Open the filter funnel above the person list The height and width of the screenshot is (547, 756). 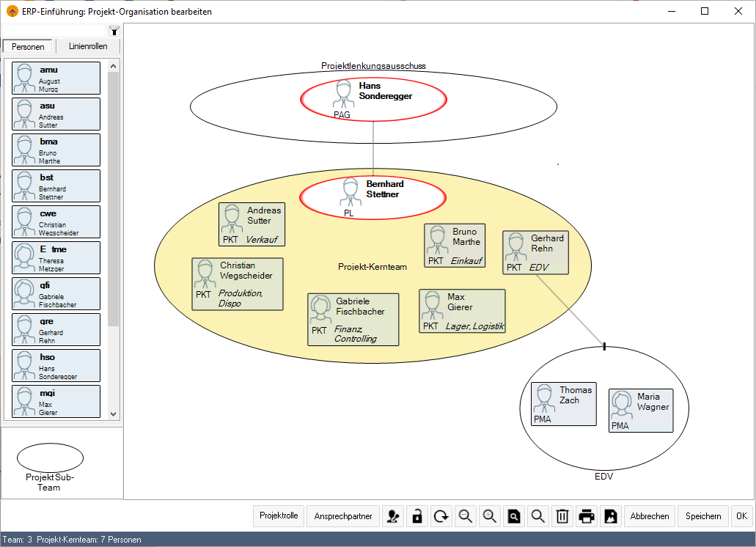114,31
